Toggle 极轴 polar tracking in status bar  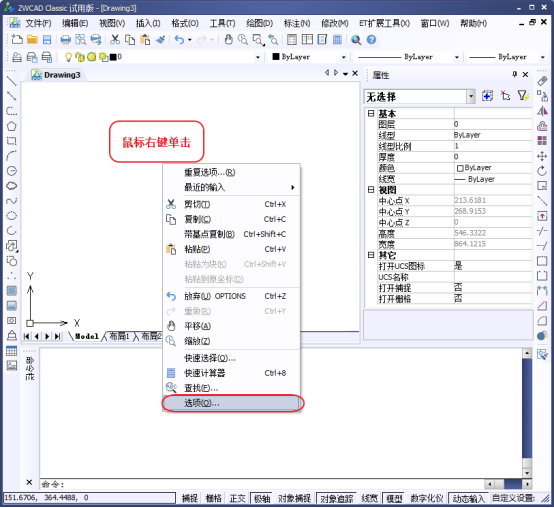click(262, 498)
